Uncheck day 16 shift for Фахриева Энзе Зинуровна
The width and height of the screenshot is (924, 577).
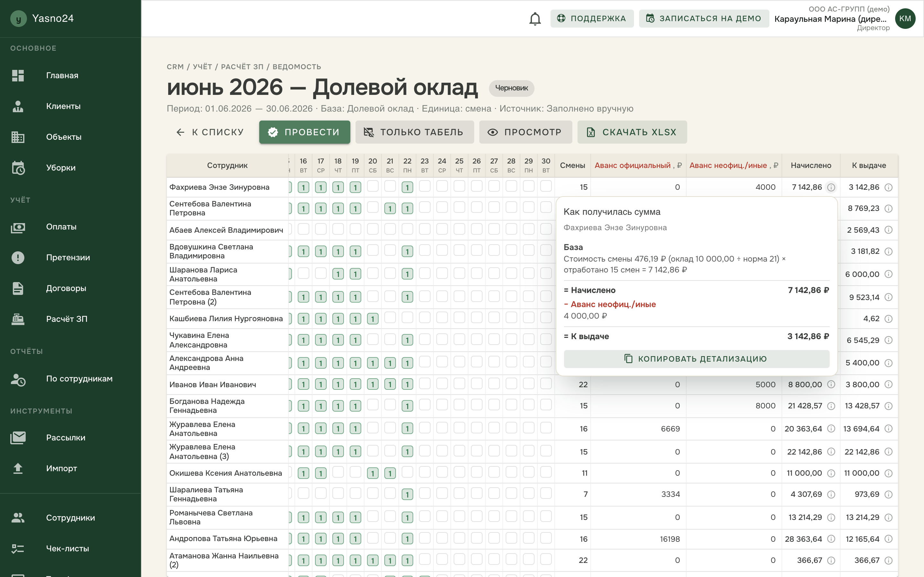tap(303, 188)
